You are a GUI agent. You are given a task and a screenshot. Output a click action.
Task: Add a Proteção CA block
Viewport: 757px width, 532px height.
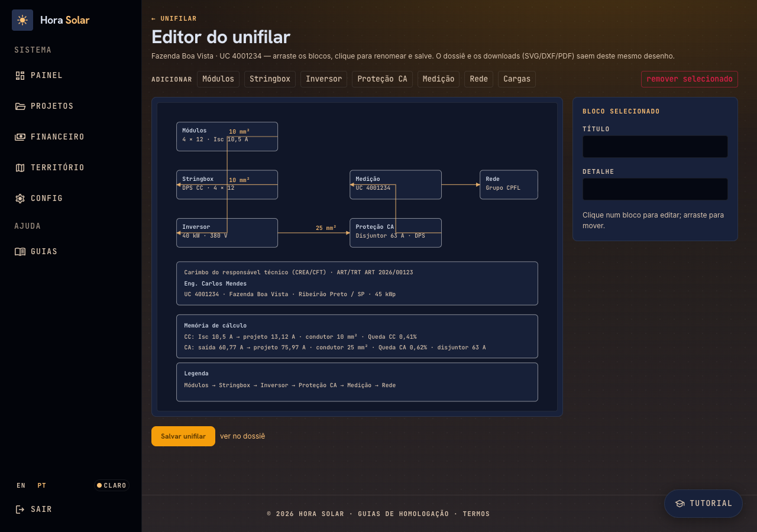[x=382, y=79]
